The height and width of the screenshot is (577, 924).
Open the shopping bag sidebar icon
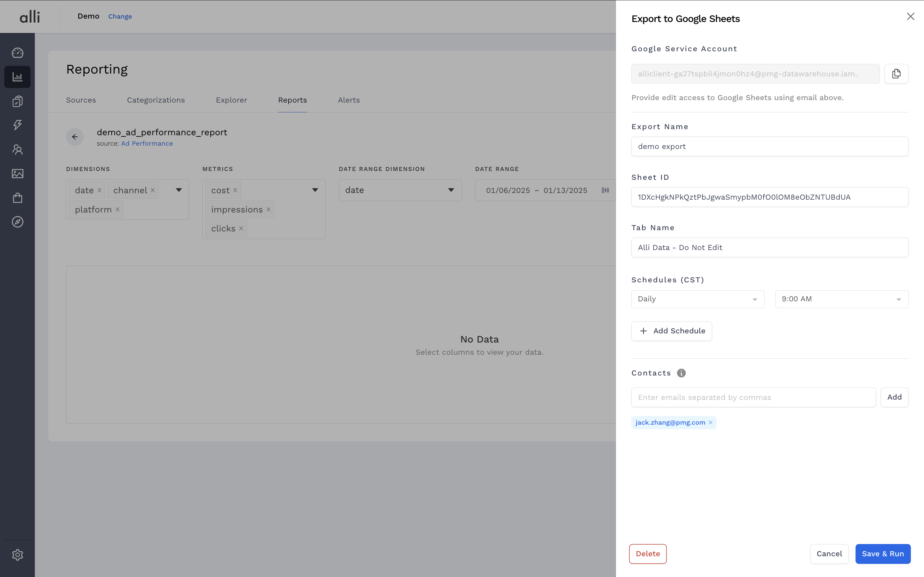point(17,198)
